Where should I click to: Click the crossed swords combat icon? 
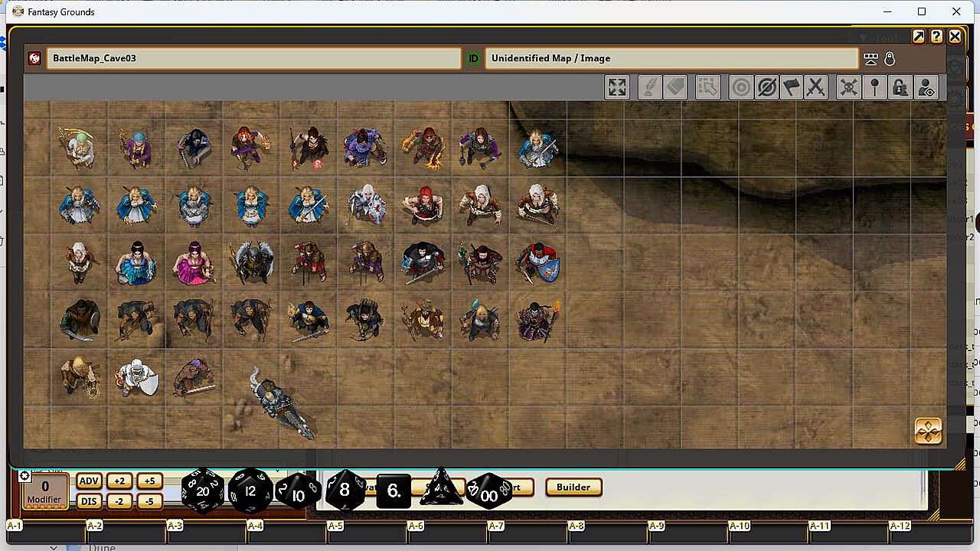tap(816, 87)
